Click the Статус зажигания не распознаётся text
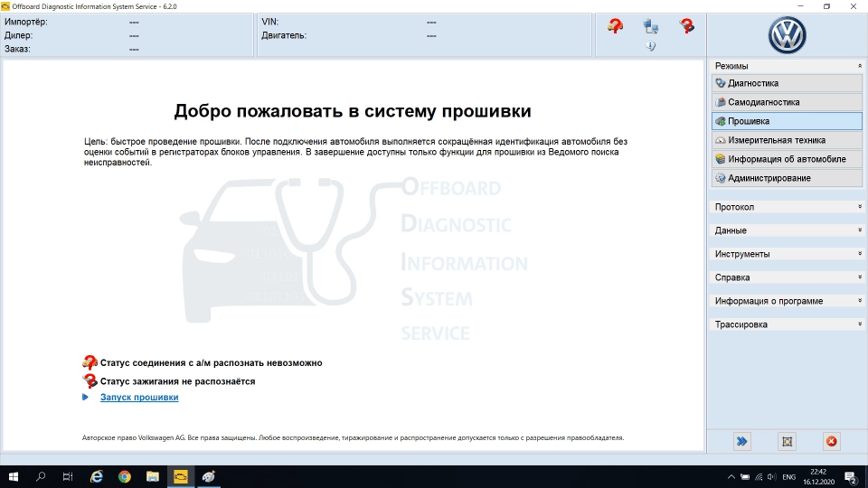The image size is (868, 488). 177,381
